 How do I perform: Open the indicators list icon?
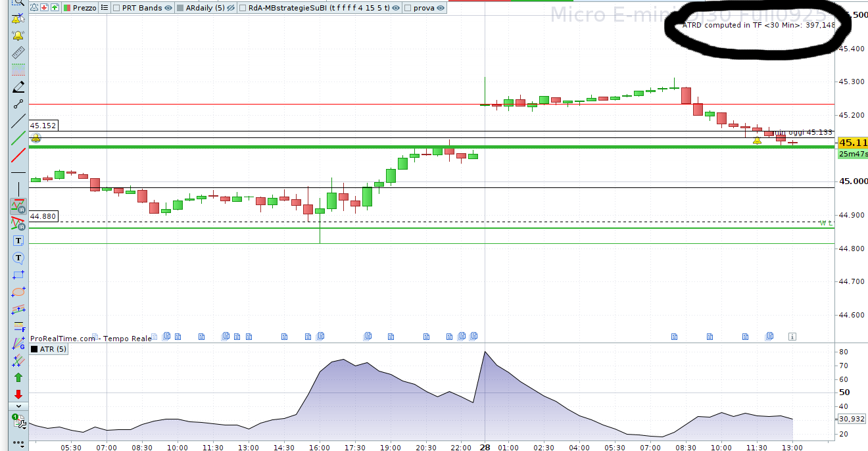[104, 8]
